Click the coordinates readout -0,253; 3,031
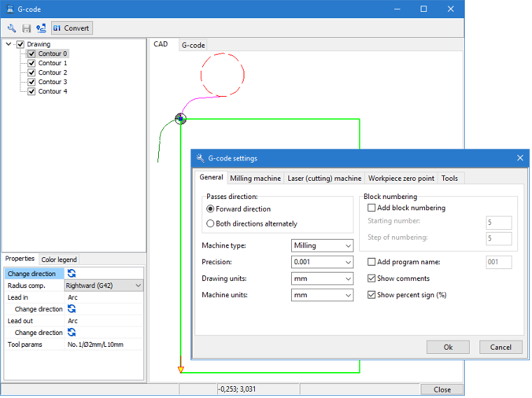Viewport: 532px width, 398px height. pos(237,389)
